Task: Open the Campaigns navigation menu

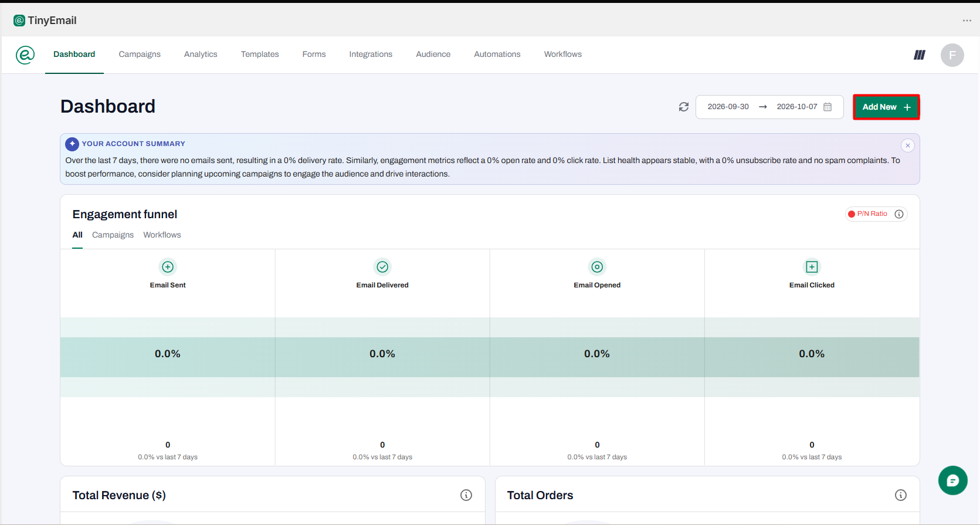Action: tap(140, 55)
